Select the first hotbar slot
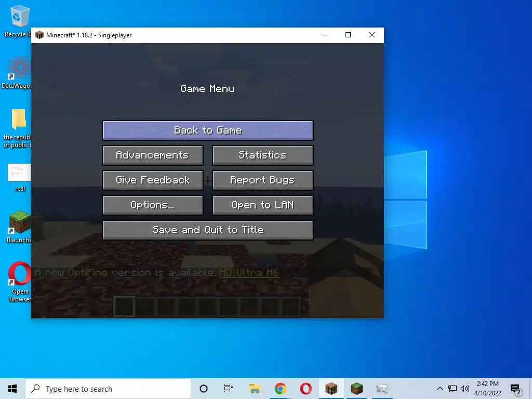Image resolution: width=532 pixels, height=399 pixels. [x=124, y=307]
